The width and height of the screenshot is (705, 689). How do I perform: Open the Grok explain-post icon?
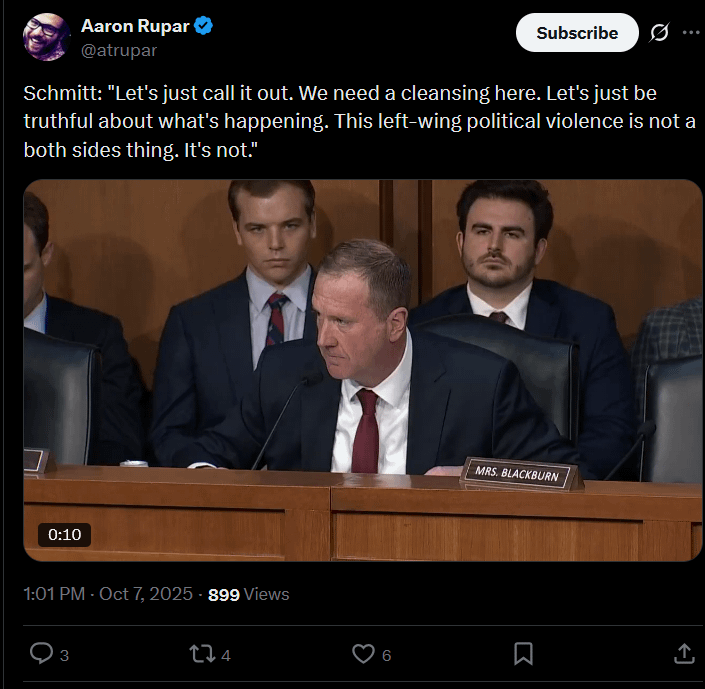(659, 33)
